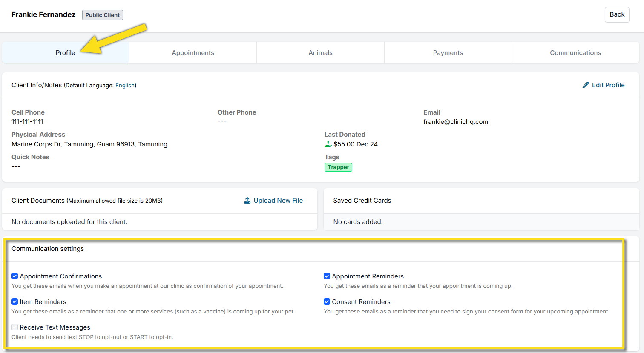Open the Animals tab

point(320,53)
